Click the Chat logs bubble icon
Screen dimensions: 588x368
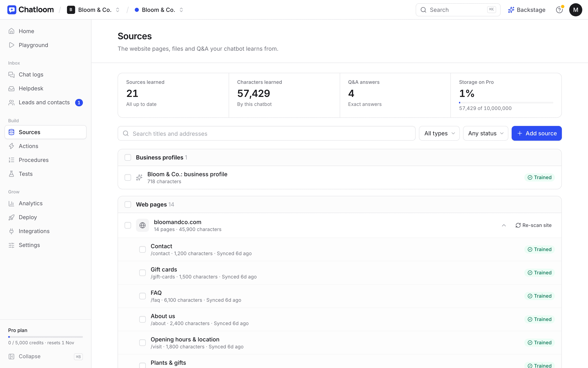point(11,74)
